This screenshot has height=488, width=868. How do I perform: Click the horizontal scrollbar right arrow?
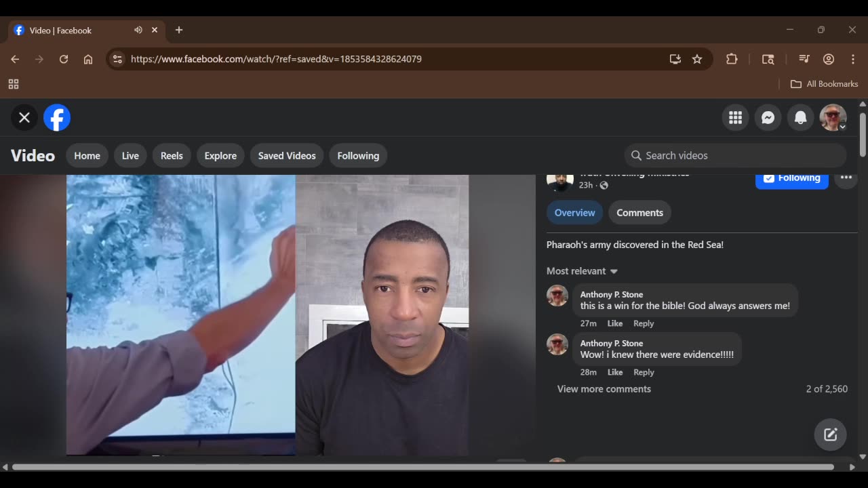(x=852, y=467)
